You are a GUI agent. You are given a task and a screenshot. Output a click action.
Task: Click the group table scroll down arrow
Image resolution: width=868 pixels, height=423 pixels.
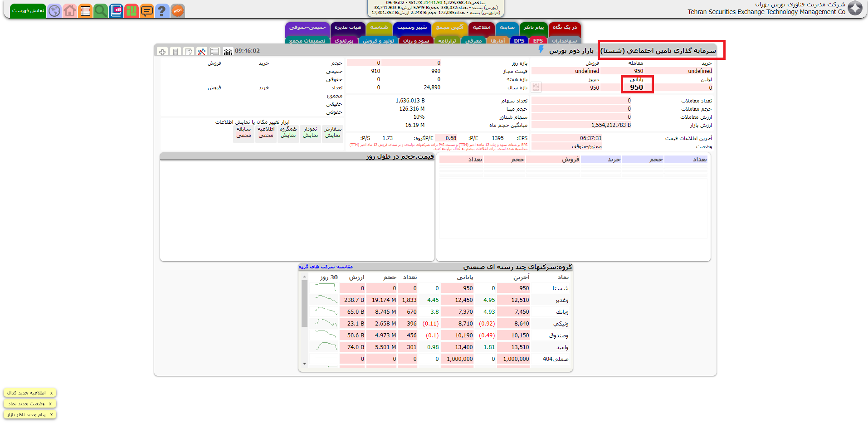[x=304, y=364]
